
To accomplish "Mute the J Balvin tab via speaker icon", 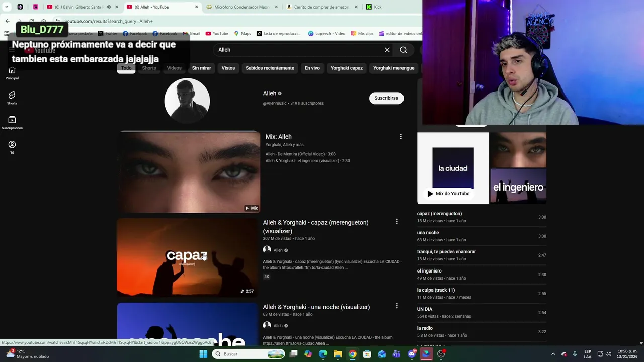I will pos(108,7).
